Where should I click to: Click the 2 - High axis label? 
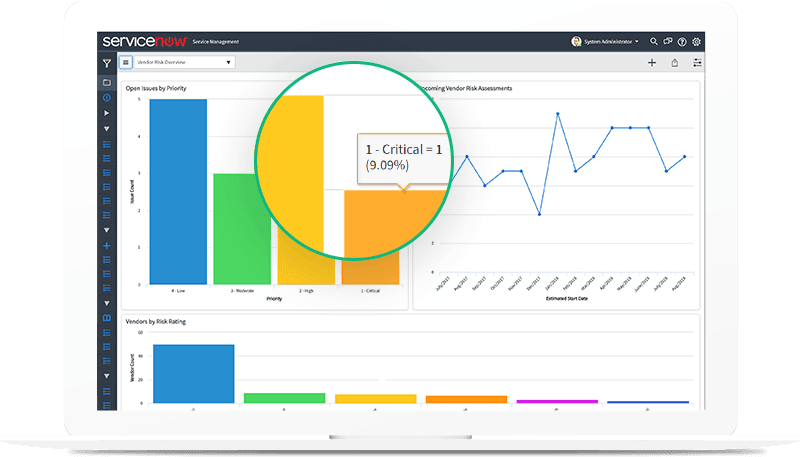pyautogui.click(x=306, y=291)
